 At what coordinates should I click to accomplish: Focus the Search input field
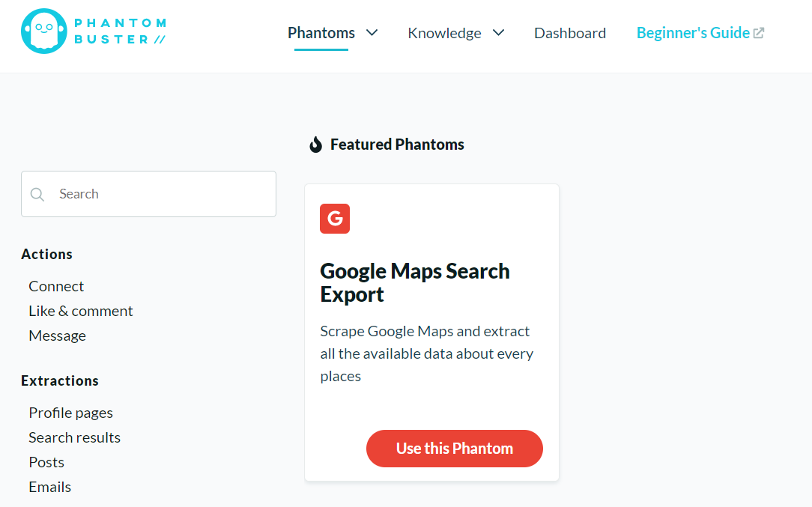(x=148, y=194)
